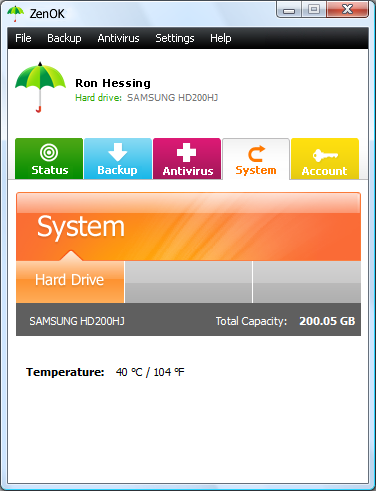Open the Settings menu
Screen dimensions: 376x491
tap(175, 38)
